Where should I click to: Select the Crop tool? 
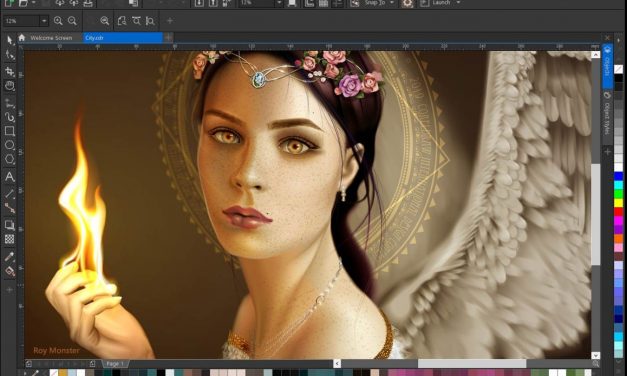point(10,72)
